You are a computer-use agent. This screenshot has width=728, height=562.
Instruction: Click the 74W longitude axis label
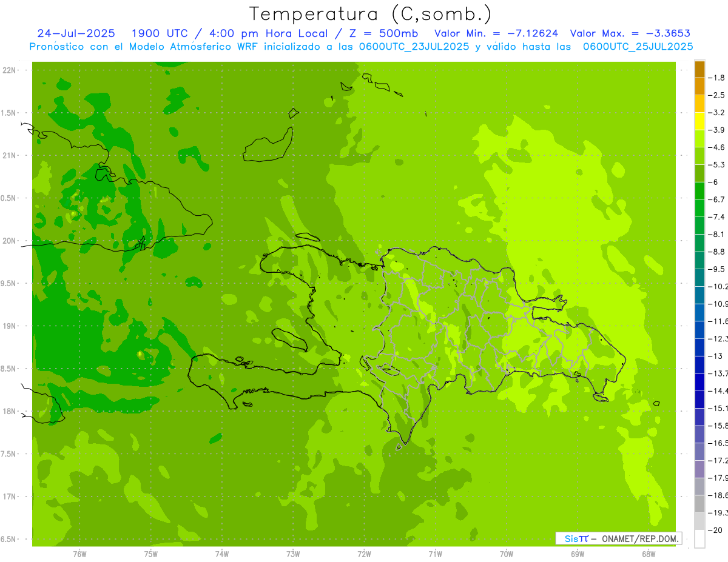pyautogui.click(x=222, y=554)
